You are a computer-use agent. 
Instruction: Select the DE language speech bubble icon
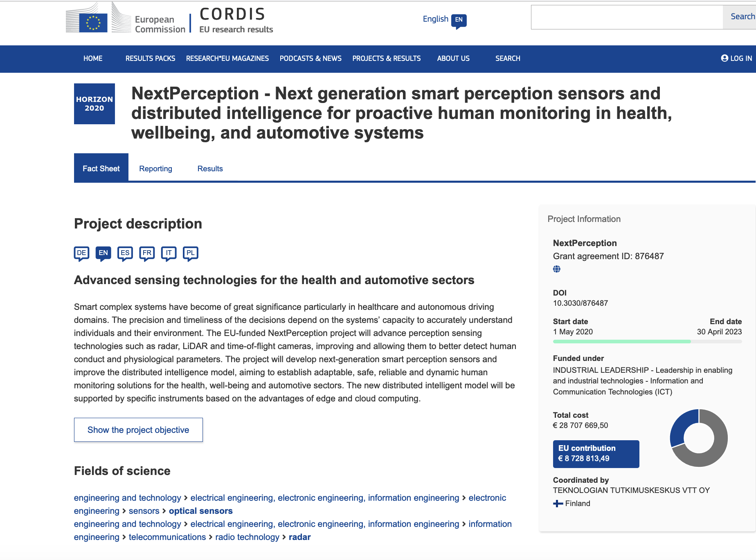[81, 253]
